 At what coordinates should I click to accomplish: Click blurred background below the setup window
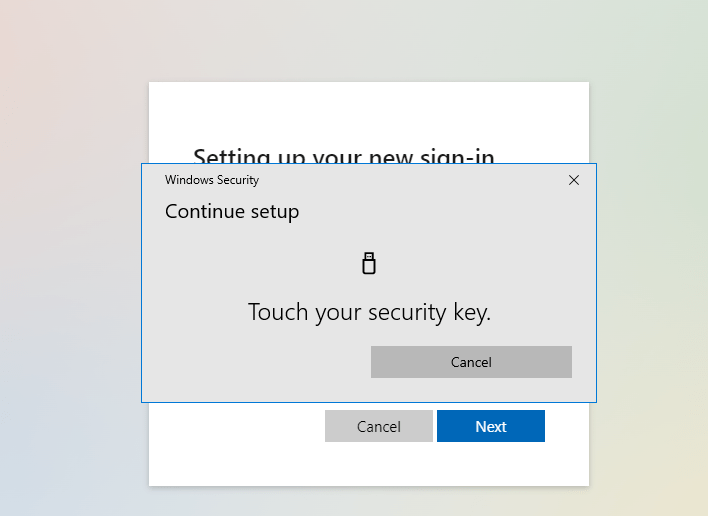pos(368,502)
